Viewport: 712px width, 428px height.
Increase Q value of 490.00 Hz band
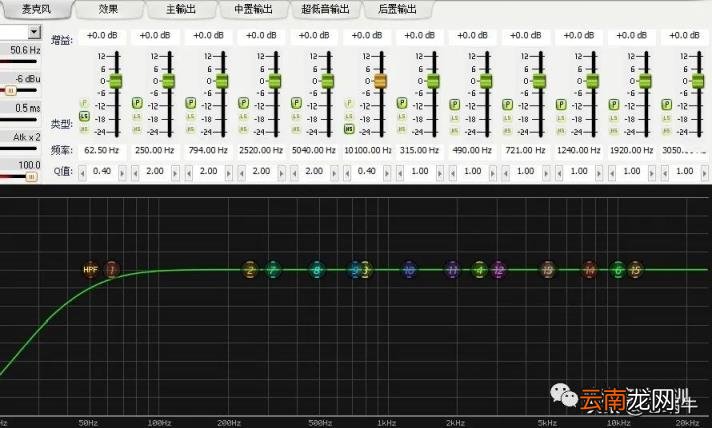pos(493,173)
